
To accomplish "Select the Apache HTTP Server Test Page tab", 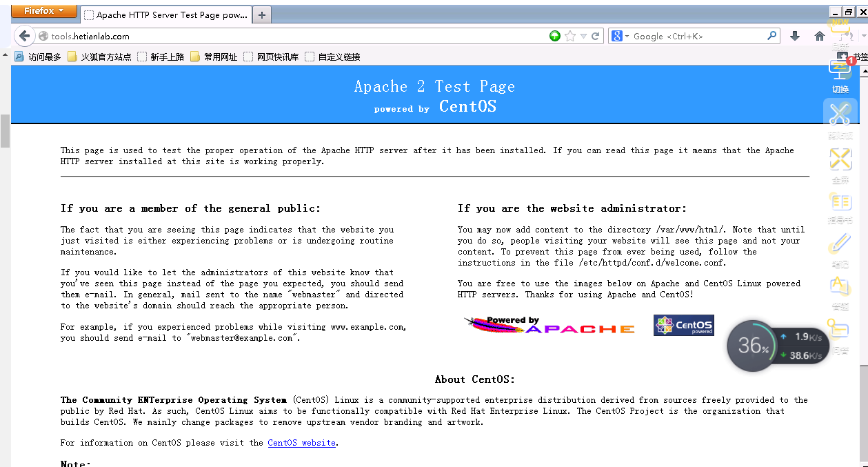I will coord(165,14).
